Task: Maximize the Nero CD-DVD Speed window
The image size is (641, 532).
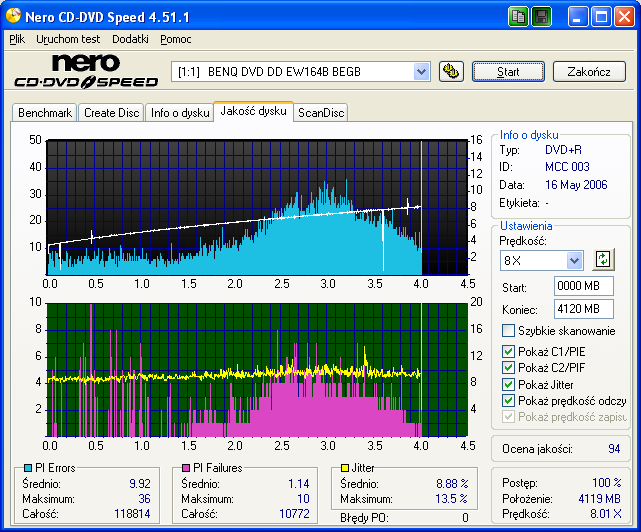Action: point(601,17)
